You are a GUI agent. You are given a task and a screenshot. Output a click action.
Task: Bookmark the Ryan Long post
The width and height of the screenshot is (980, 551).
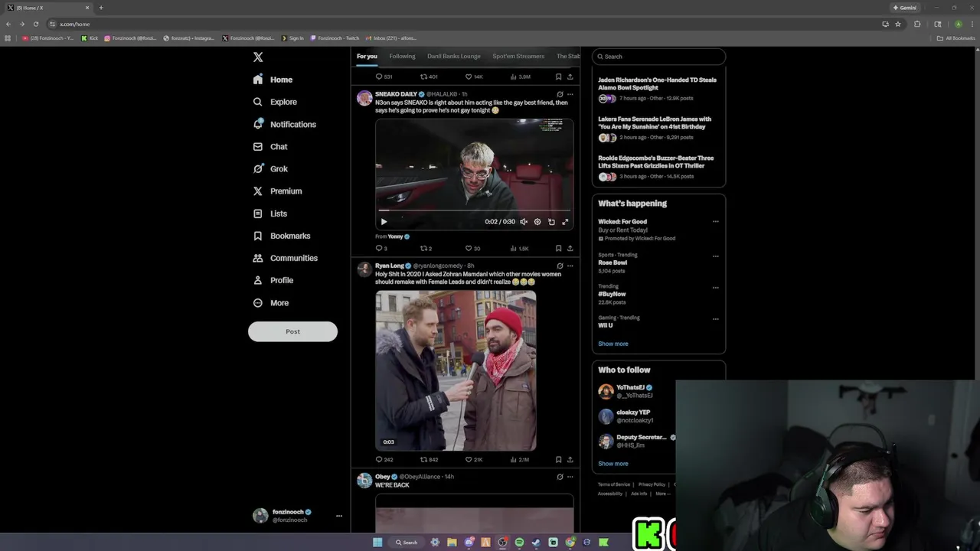click(x=558, y=459)
